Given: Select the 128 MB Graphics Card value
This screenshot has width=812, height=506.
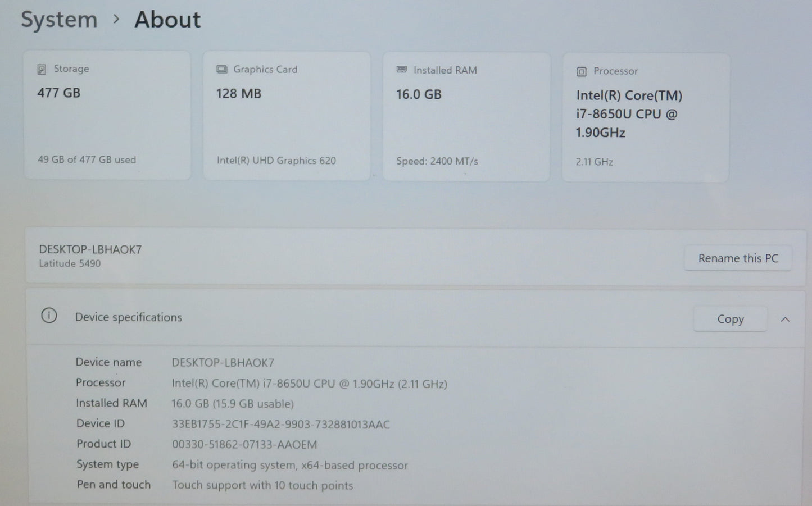Looking at the screenshot, I should tap(239, 94).
